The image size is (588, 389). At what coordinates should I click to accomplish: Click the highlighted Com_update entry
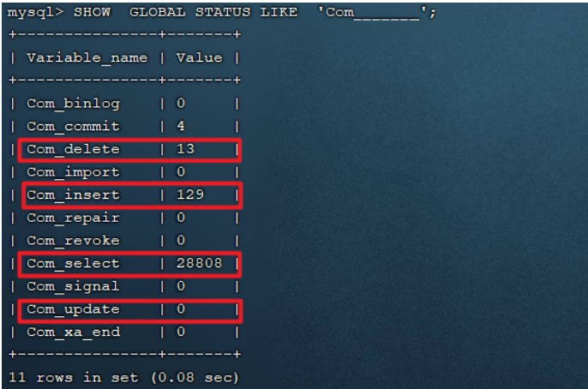coord(73,309)
